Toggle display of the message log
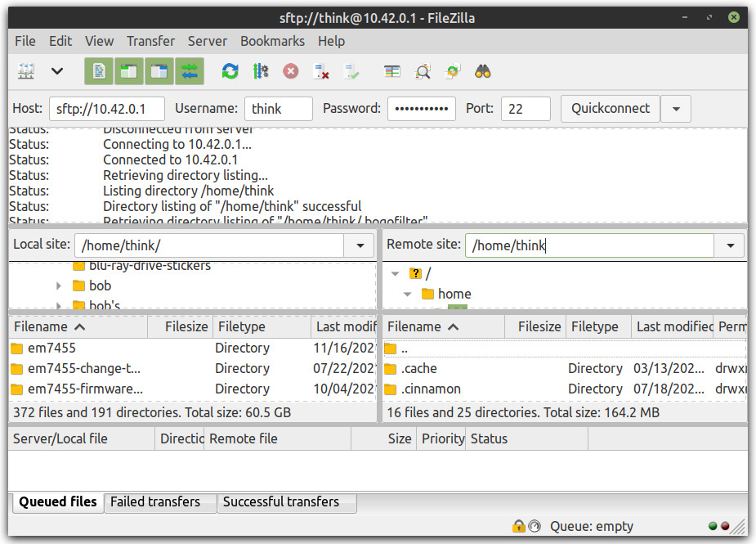The height and width of the screenshot is (544, 756). [99, 71]
